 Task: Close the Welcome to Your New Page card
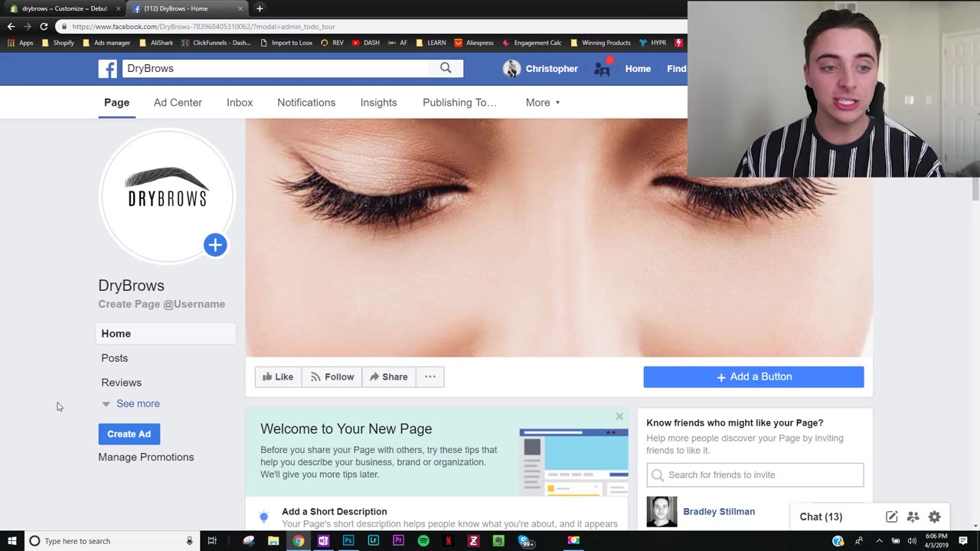619,416
